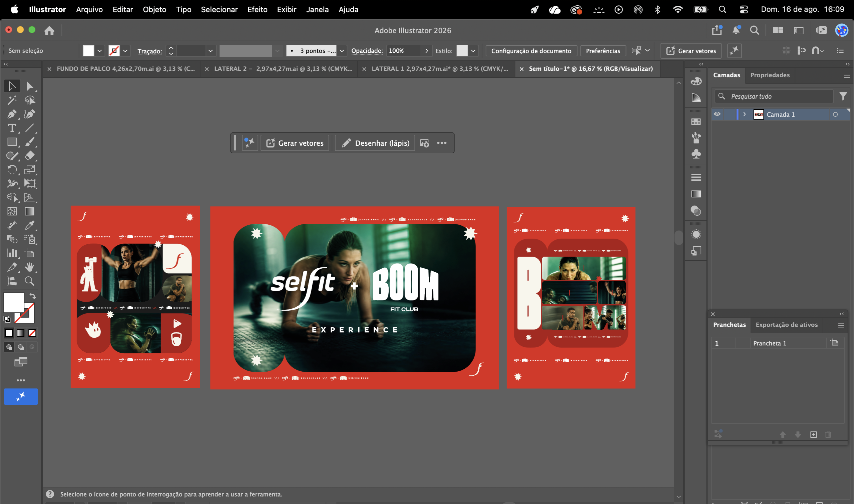Toggle the Layers panel filter funnel
Screen dimensions: 854x504
[843, 96]
